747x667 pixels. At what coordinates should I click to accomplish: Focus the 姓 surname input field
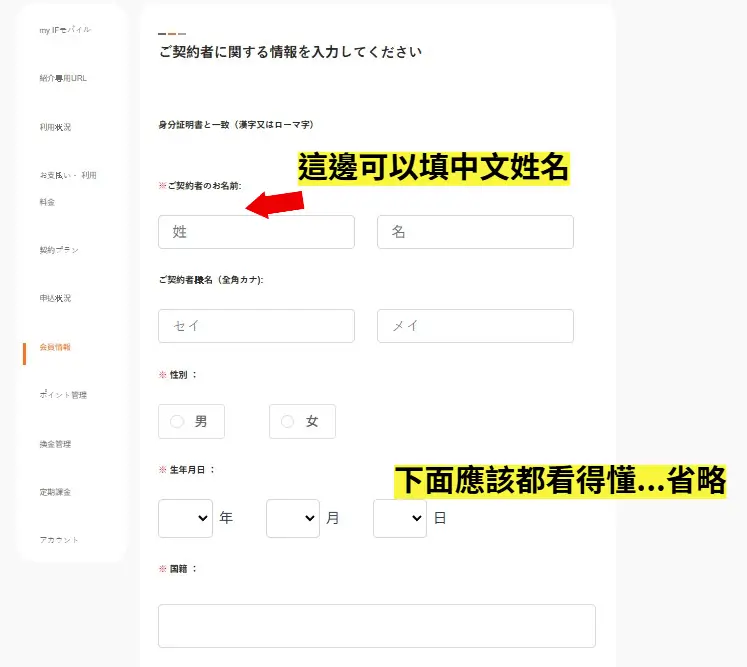pyautogui.click(x=256, y=232)
